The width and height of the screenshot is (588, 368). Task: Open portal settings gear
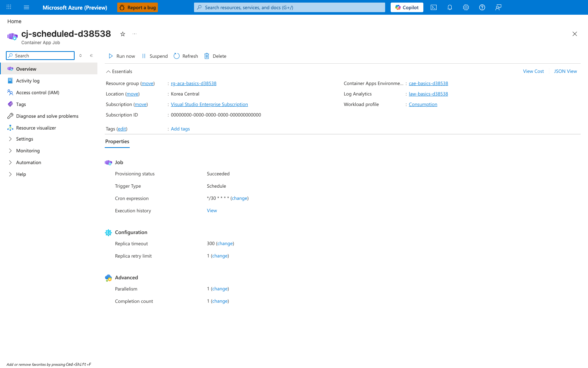click(466, 7)
